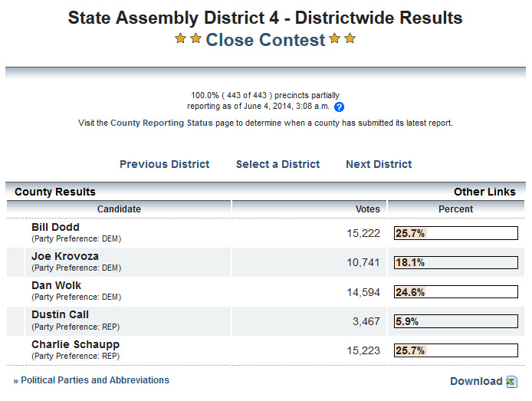532x401 pixels.
Task: Click the Percent column header
Action: [x=455, y=209]
